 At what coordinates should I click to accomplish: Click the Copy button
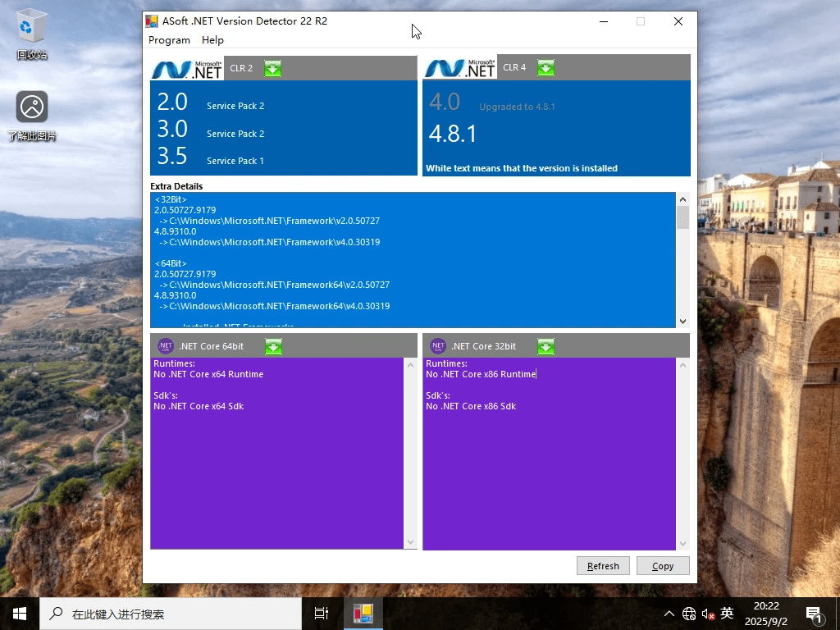coord(662,565)
